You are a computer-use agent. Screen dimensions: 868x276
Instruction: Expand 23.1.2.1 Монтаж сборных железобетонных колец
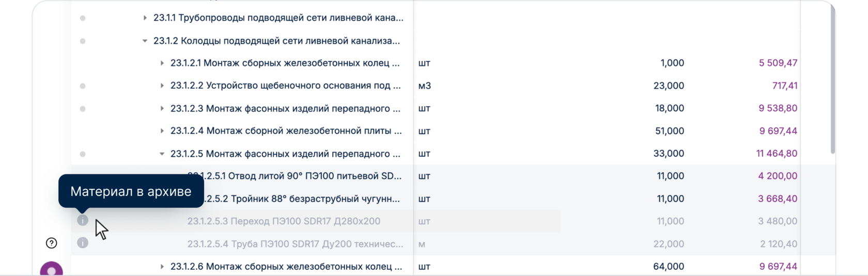click(x=162, y=63)
